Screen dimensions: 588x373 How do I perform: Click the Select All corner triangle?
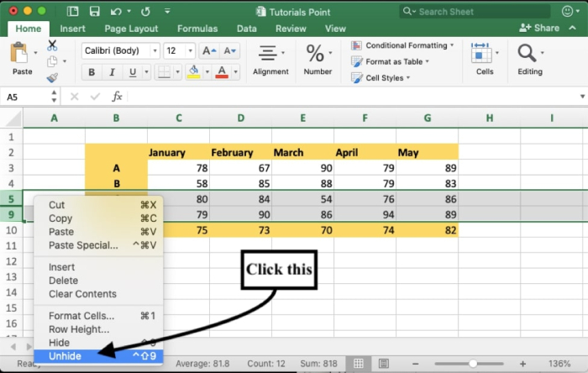[x=13, y=119]
